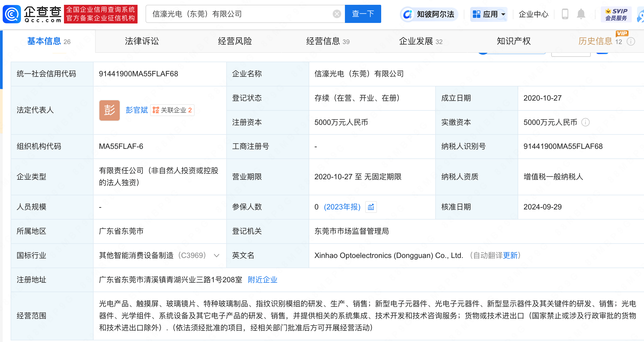Select the 基本信息 tab
Screen dimensions: 644x342
tap(49, 41)
